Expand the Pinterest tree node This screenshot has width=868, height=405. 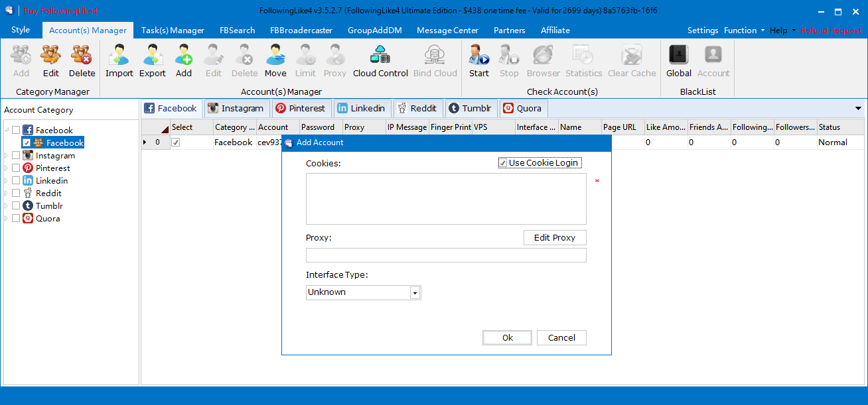coord(7,168)
